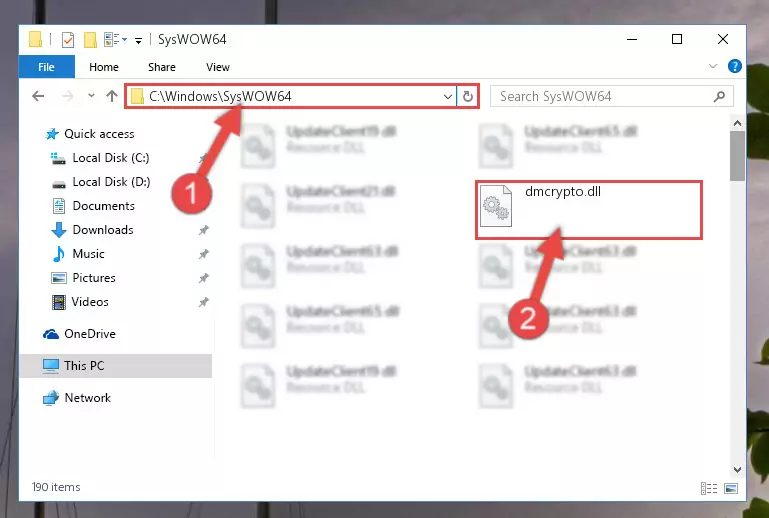769x518 pixels.
Task: Go up one folder level
Action: pyautogui.click(x=112, y=96)
